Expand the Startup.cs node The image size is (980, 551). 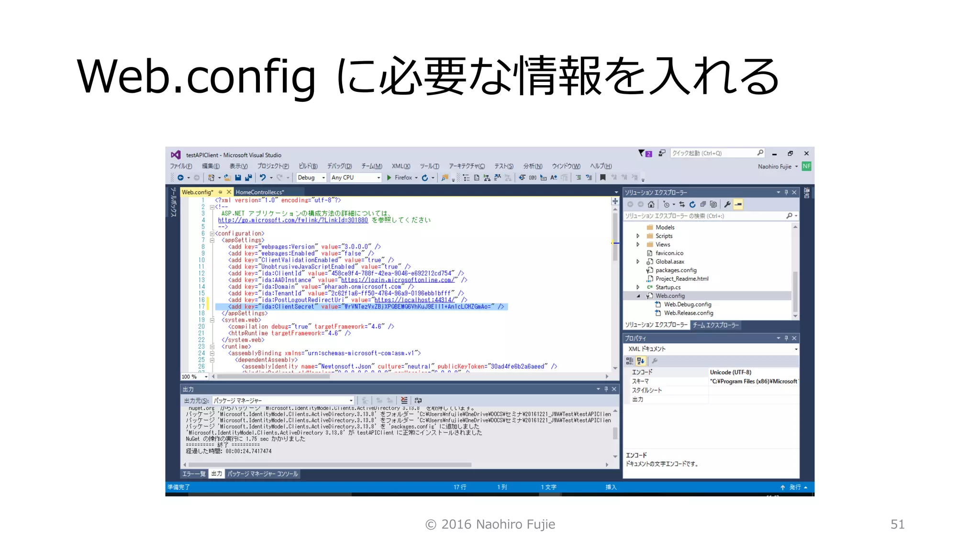pyautogui.click(x=638, y=287)
